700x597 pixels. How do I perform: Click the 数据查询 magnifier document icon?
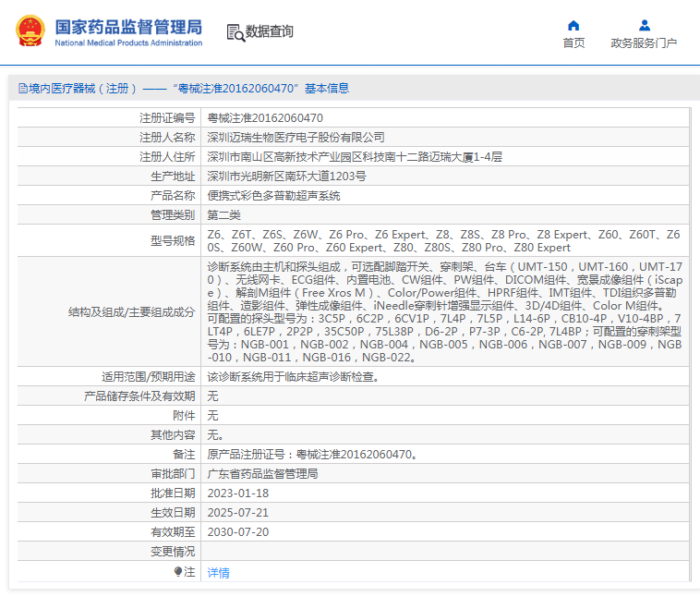[235, 32]
